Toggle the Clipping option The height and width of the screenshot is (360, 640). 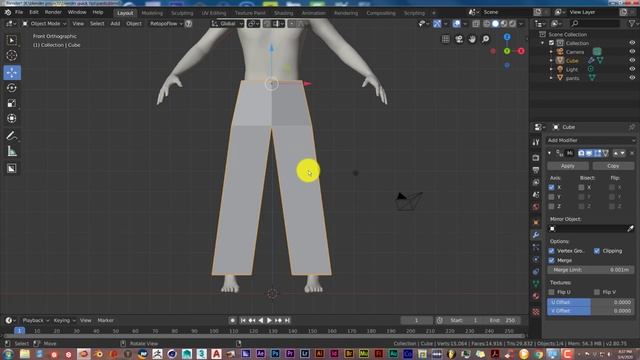tap(597, 251)
